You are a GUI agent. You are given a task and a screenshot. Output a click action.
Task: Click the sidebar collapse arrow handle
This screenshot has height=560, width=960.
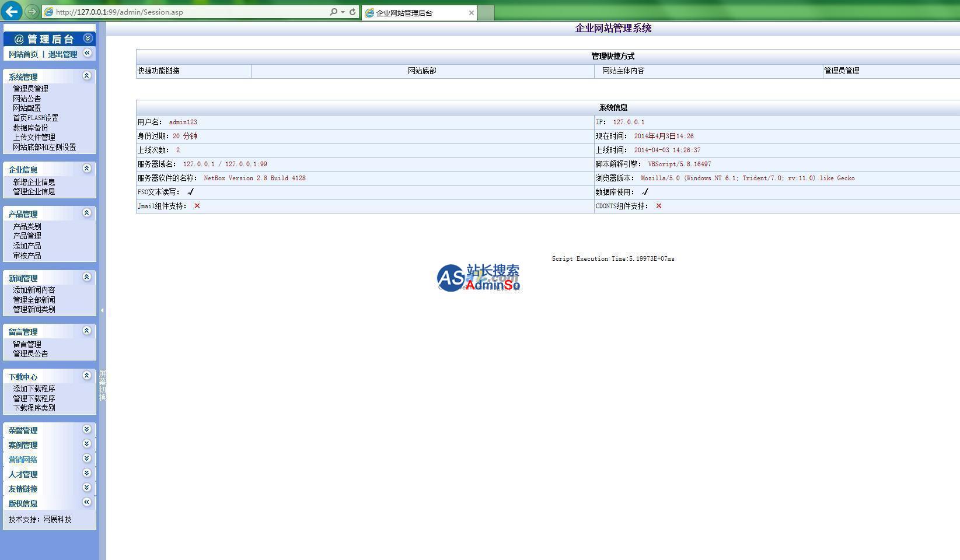(x=102, y=310)
